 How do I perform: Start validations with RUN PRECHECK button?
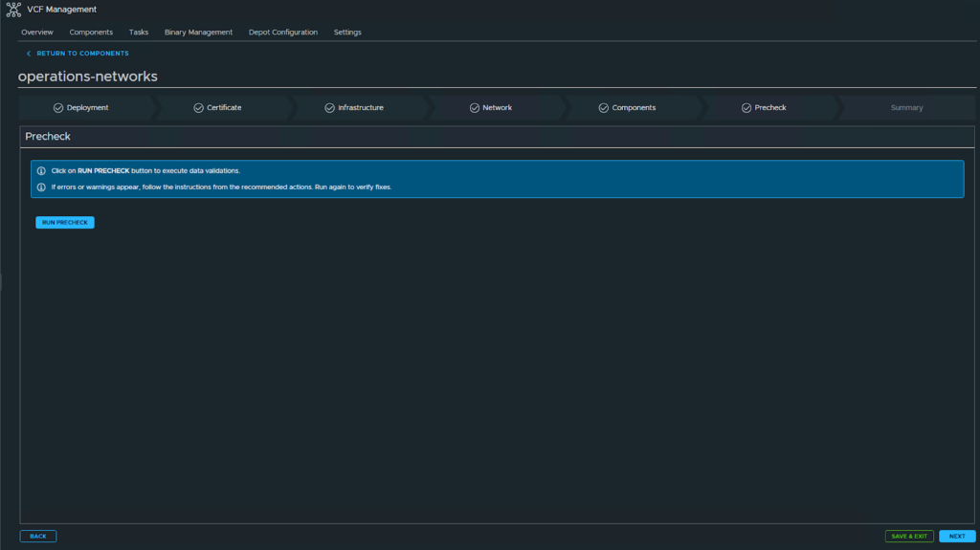(x=65, y=223)
